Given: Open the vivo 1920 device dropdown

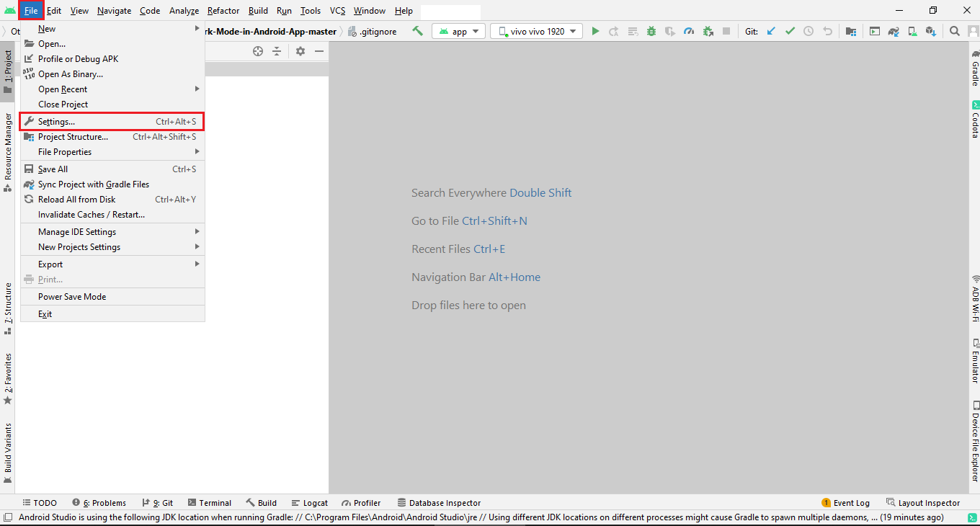Looking at the screenshot, I should point(537,32).
